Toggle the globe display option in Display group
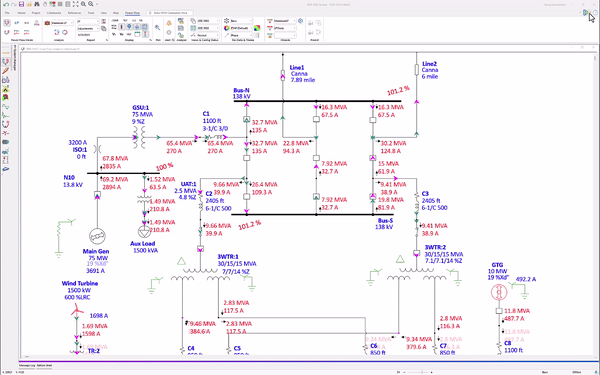The image size is (600, 375). tap(129, 27)
